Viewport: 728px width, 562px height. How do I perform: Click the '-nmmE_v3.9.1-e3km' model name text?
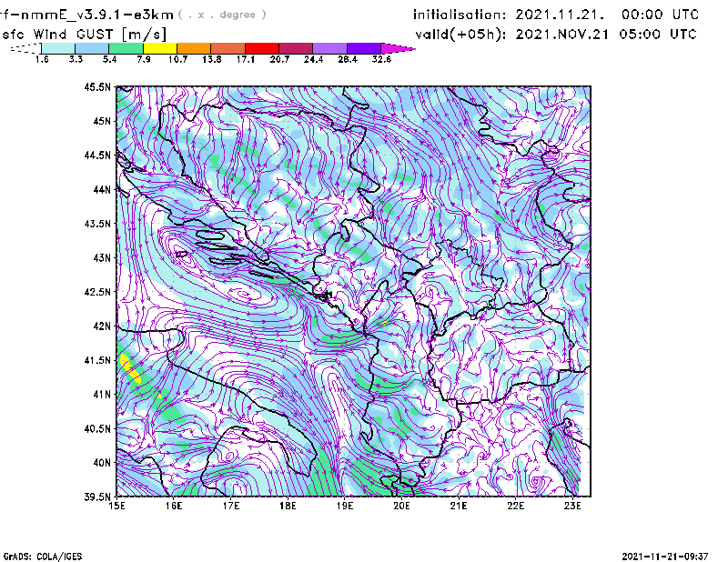[x=90, y=15]
